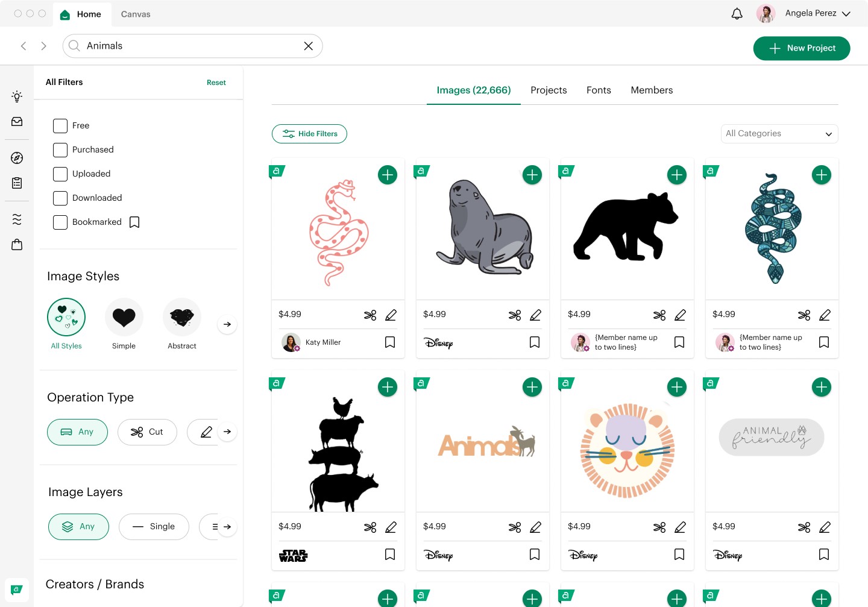Open the shopping bag sidebar icon
The image size is (868, 607).
click(17, 244)
